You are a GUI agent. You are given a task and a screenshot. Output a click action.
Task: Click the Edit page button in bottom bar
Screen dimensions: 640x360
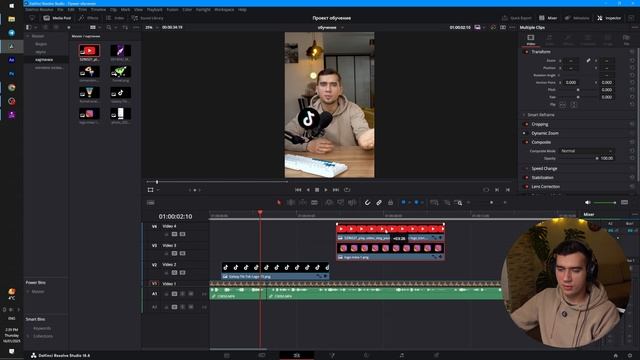click(x=297, y=356)
